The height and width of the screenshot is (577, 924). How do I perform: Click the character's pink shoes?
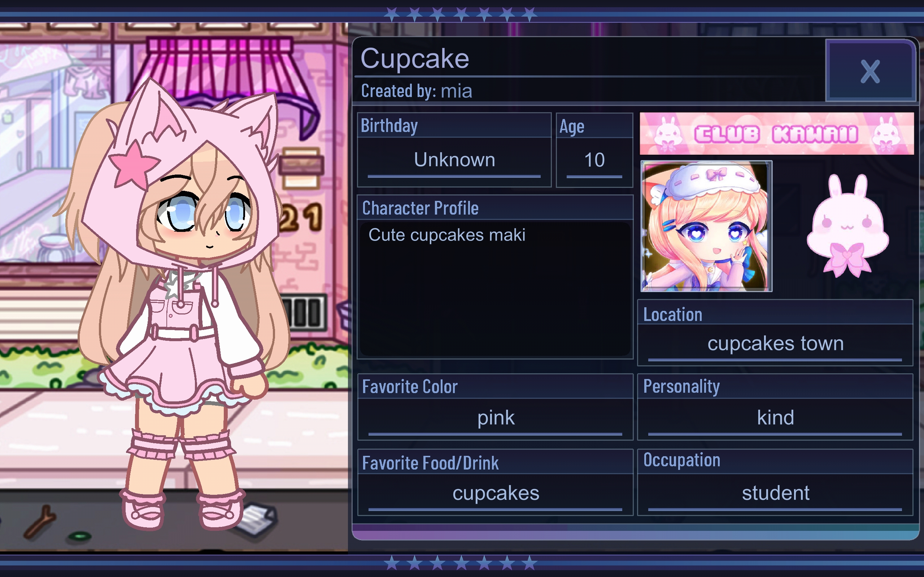click(x=183, y=510)
